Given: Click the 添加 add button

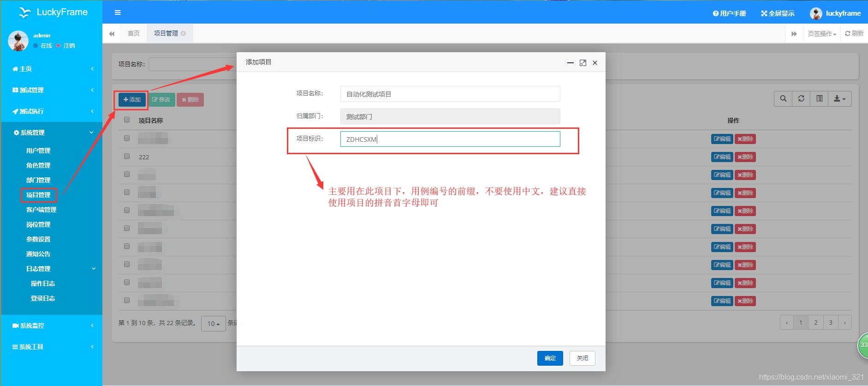Looking at the screenshot, I should pos(132,100).
